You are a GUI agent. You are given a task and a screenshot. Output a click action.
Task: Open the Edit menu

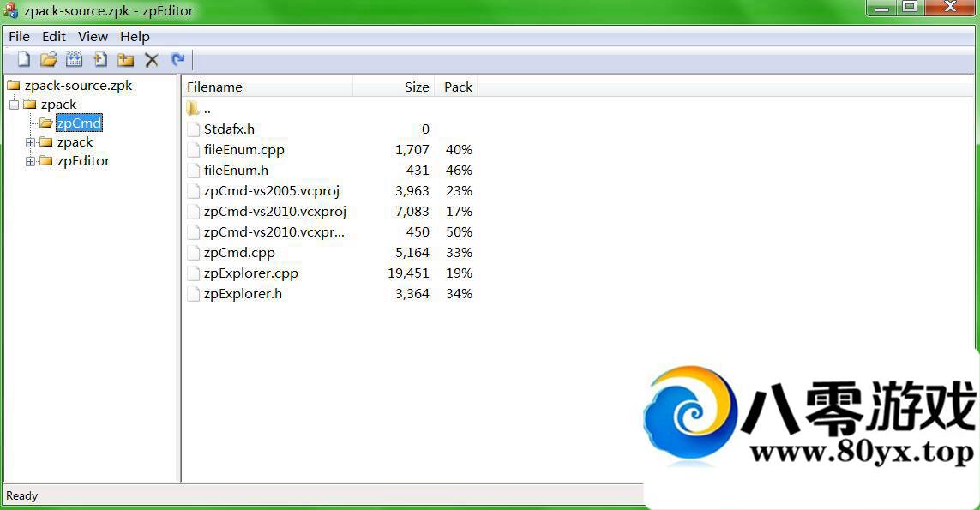[54, 36]
